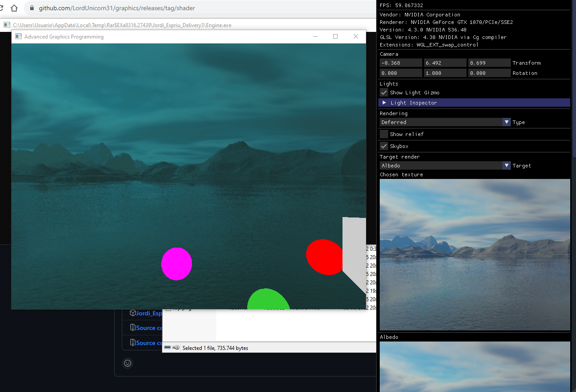576x392 pixels.
Task: Click the camera Transform field showing 8.699
Action: [490, 63]
